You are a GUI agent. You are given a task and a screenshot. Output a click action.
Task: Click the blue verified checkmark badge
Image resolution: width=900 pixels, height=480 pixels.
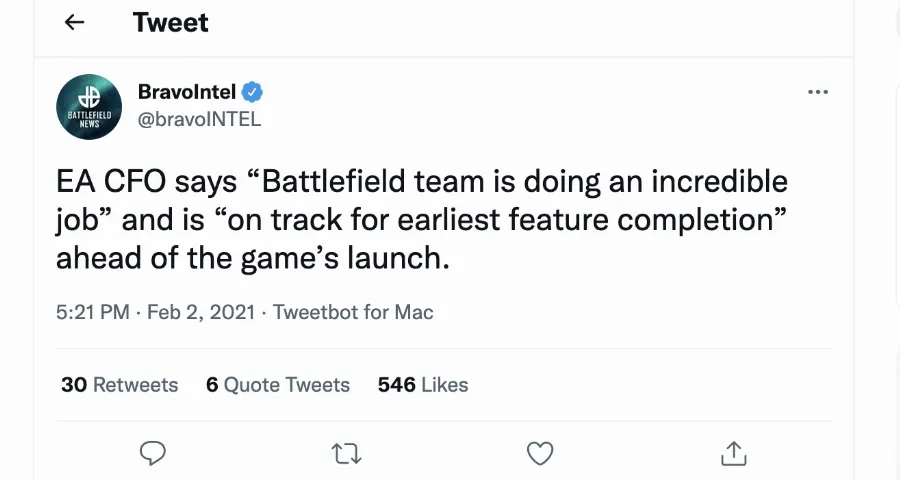coord(252,92)
